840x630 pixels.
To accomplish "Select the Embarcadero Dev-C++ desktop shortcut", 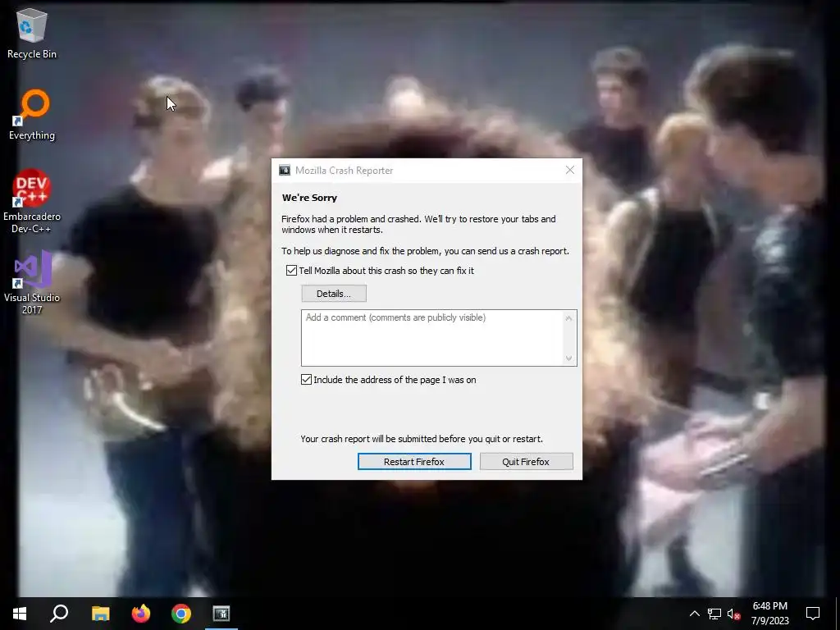I will [x=32, y=202].
